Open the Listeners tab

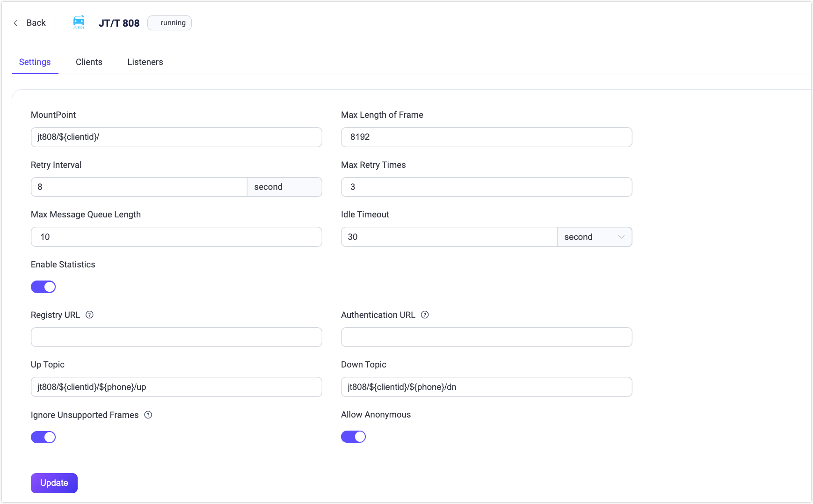[x=145, y=62]
